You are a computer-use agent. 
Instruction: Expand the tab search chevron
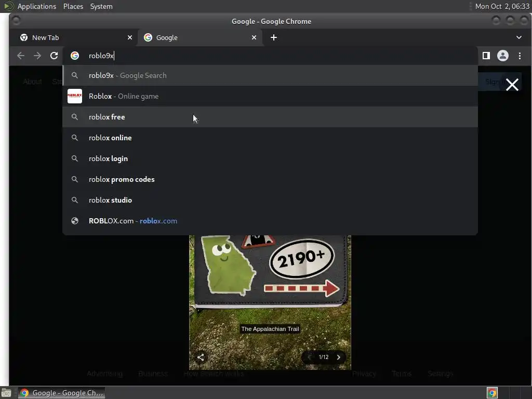[519, 37]
